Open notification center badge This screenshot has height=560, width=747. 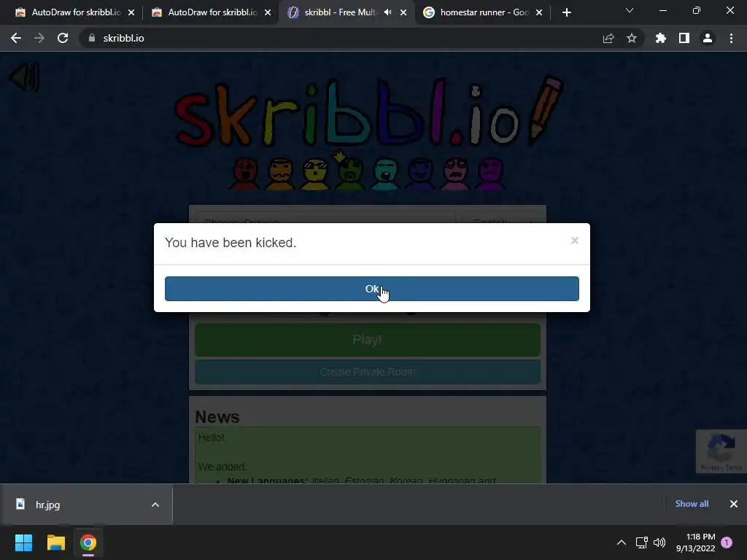(727, 542)
